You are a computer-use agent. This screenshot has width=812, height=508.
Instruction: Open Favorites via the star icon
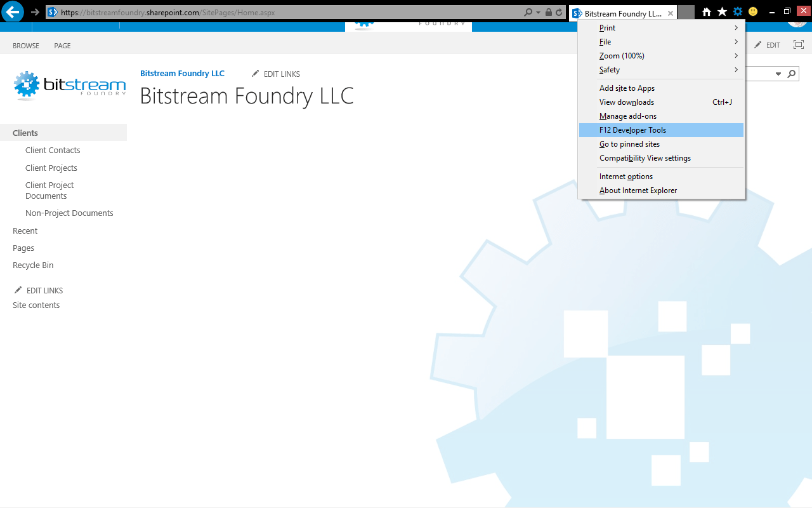click(x=723, y=11)
